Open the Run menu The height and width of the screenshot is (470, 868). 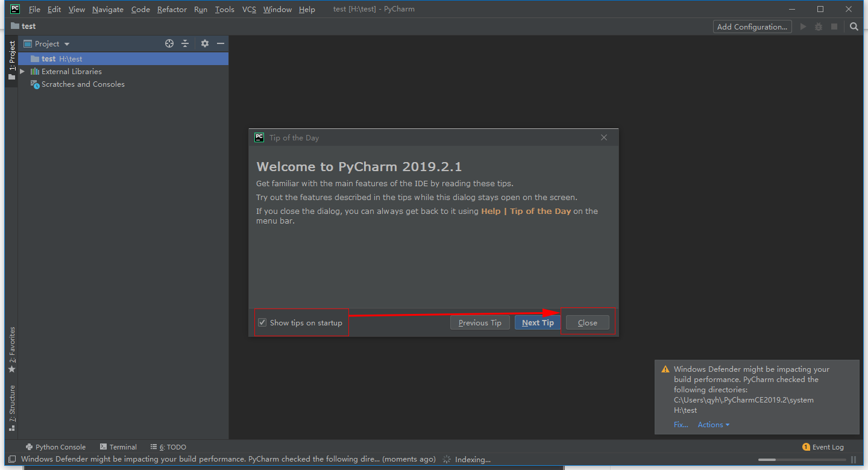pyautogui.click(x=201, y=10)
